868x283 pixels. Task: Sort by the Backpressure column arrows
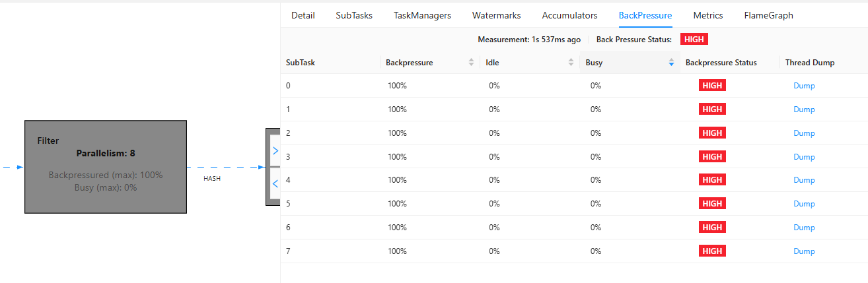tap(471, 63)
